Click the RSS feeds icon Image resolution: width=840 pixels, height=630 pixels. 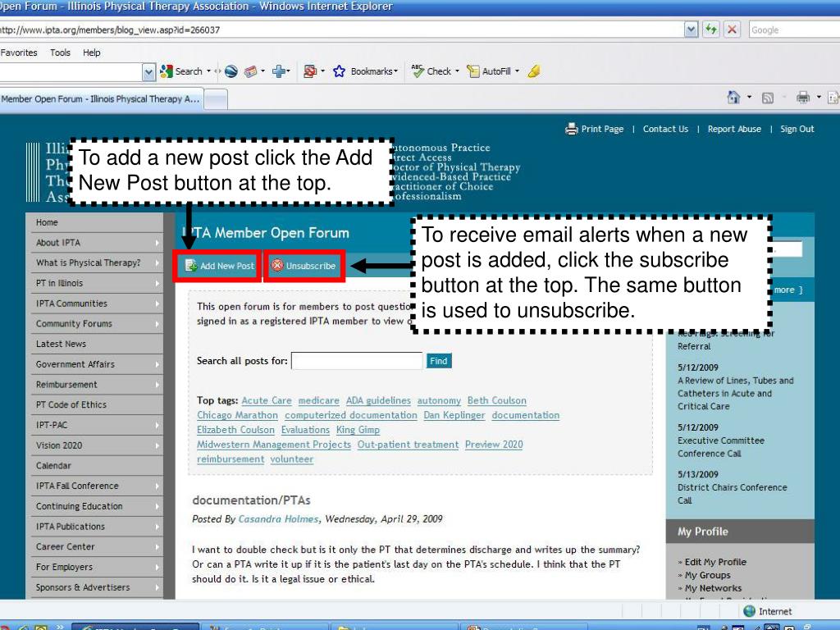click(x=768, y=98)
